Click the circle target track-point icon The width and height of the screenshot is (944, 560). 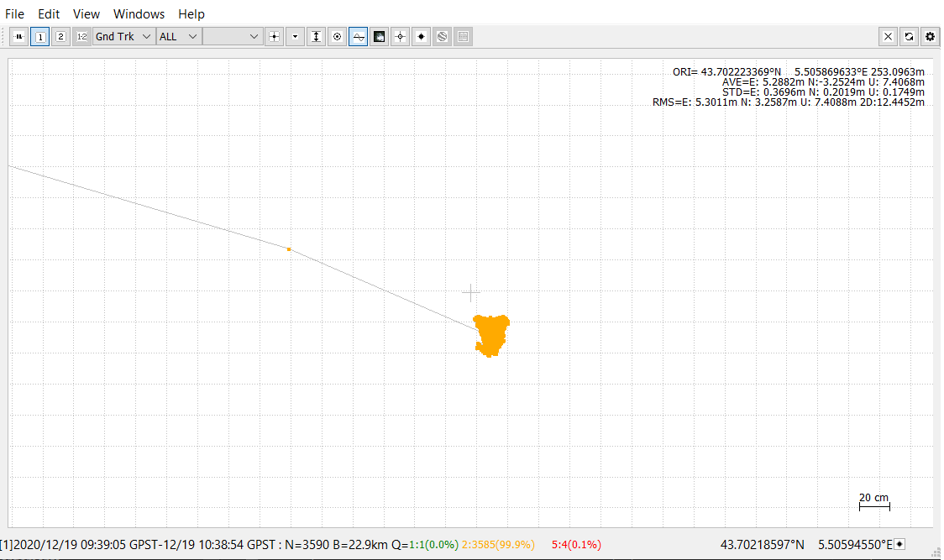click(x=337, y=37)
